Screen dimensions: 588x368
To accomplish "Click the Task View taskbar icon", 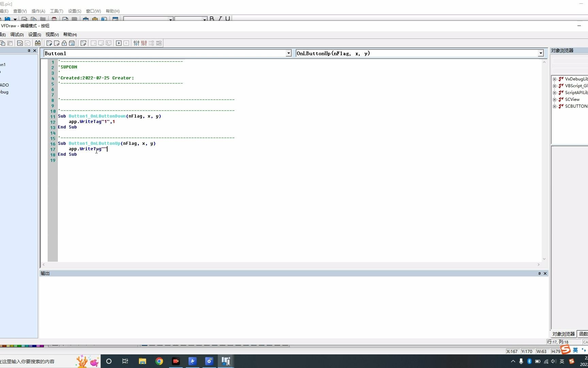I will click(x=125, y=361).
